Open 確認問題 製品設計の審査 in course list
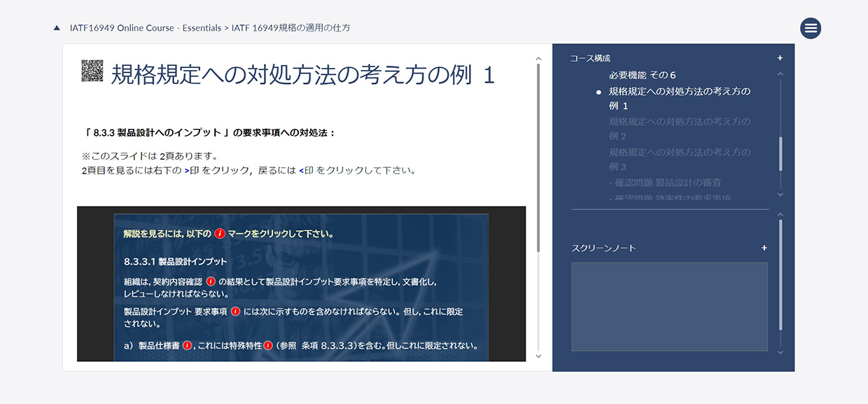Screen dimensions: 868x404 665,183
